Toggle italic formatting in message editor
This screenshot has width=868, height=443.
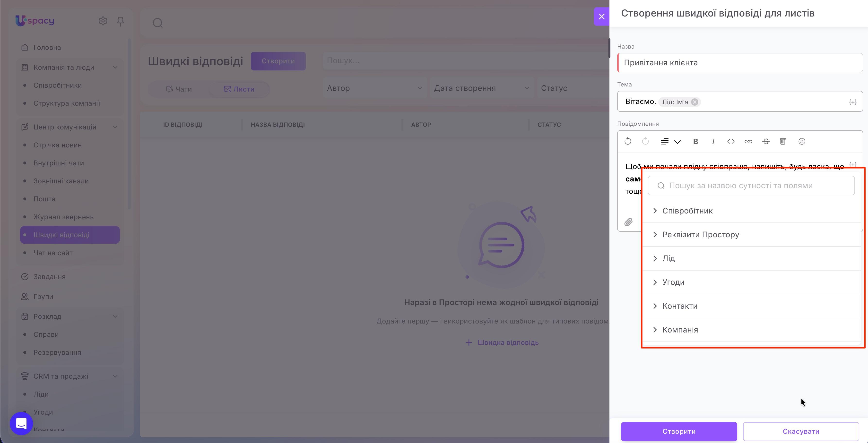(x=713, y=142)
